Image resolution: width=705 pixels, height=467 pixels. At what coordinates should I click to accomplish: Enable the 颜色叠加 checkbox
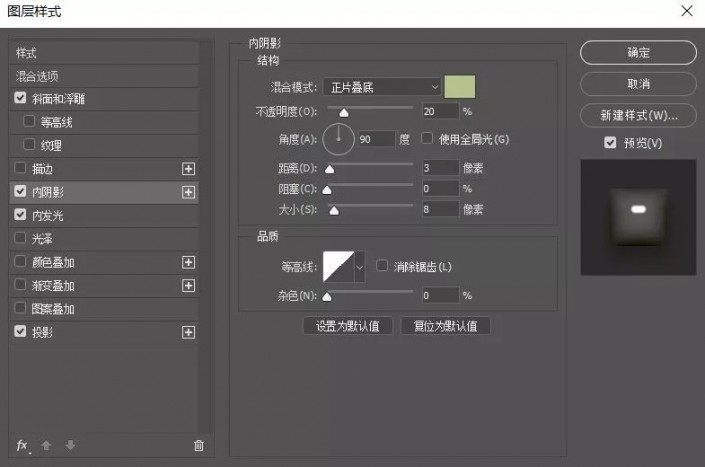coord(20,261)
